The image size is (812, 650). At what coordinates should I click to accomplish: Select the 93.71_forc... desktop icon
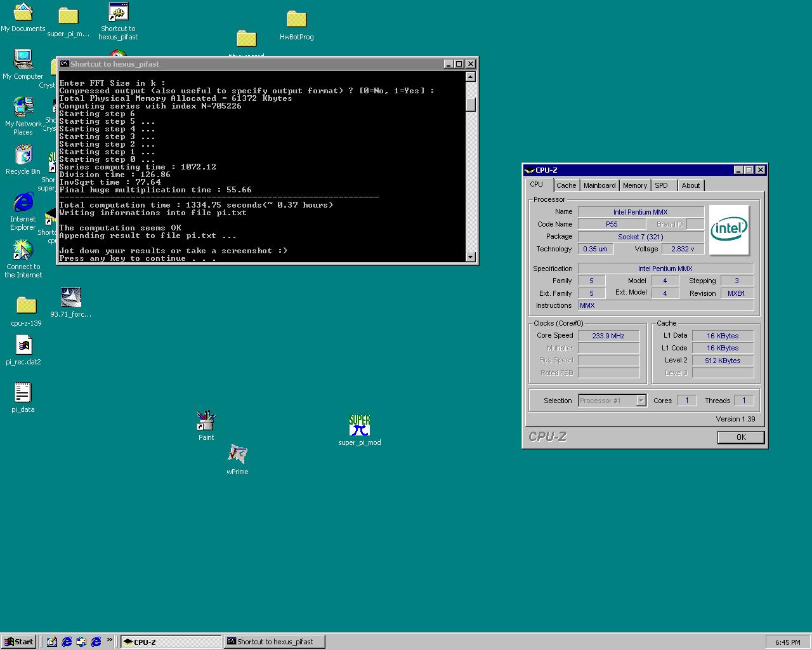pos(71,302)
